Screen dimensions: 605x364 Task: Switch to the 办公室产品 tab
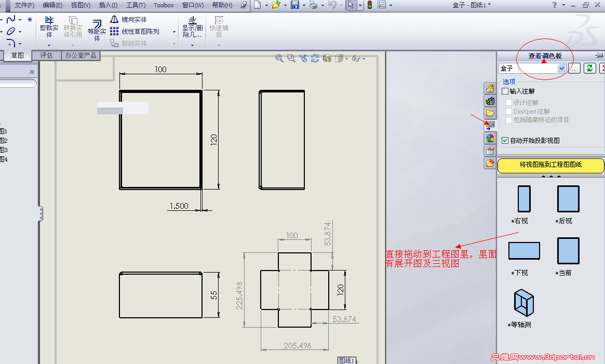pos(80,56)
